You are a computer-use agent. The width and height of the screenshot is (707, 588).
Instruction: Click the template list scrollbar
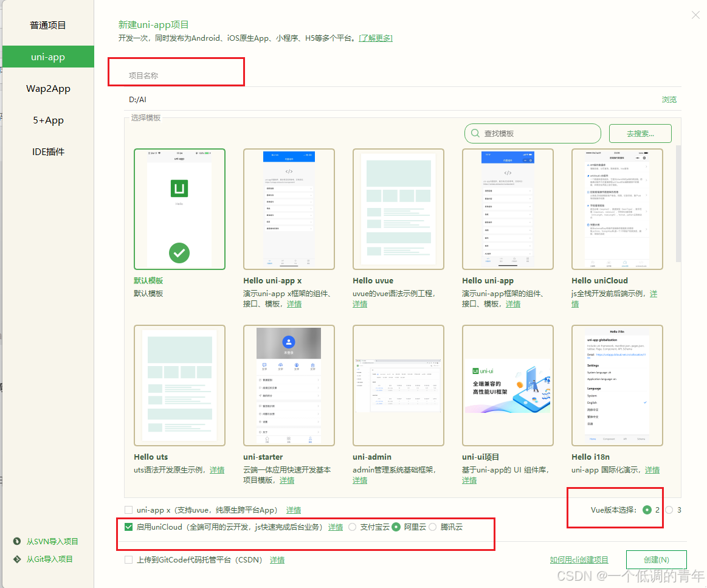[x=678, y=204]
